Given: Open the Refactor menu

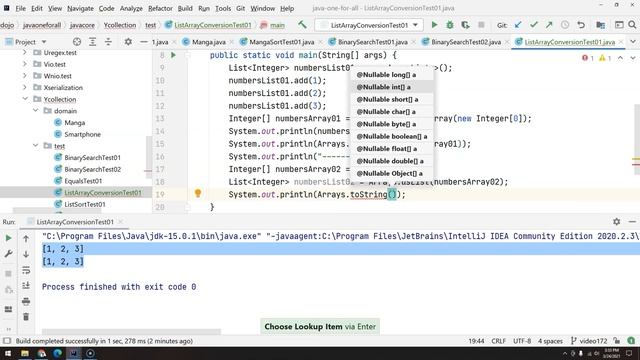Looking at the screenshot, I should (x=160, y=8).
